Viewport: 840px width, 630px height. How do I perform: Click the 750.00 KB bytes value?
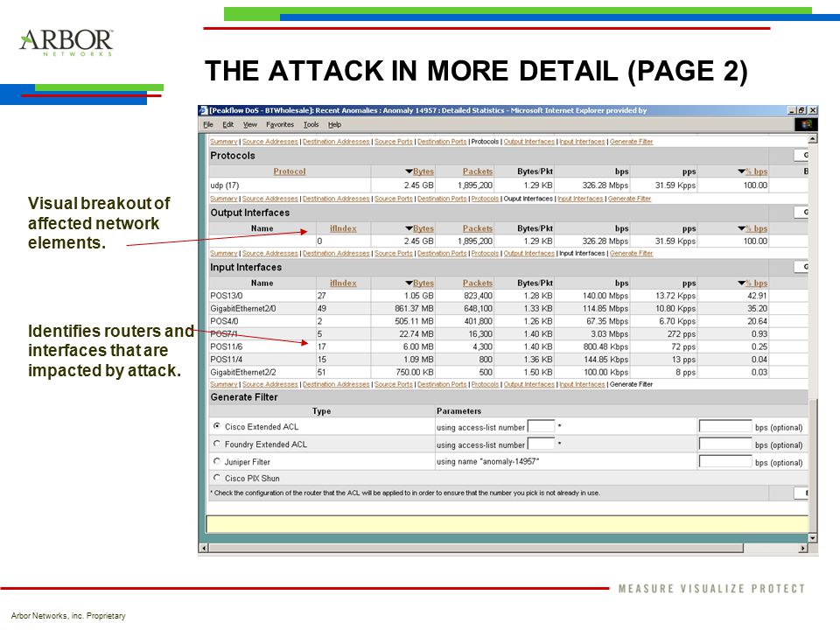click(x=415, y=373)
